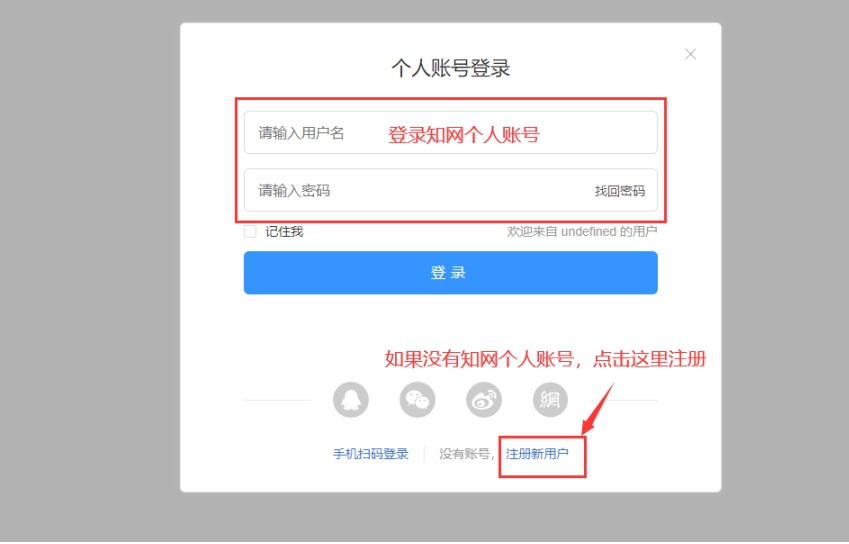Click the round 網 login icon
Screen dimensions: 849x544
coord(550,400)
